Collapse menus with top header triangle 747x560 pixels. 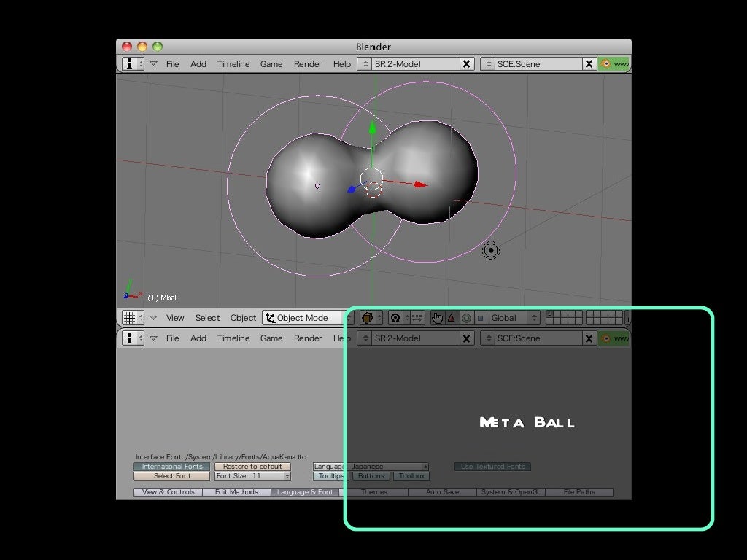tap(153, 63)
